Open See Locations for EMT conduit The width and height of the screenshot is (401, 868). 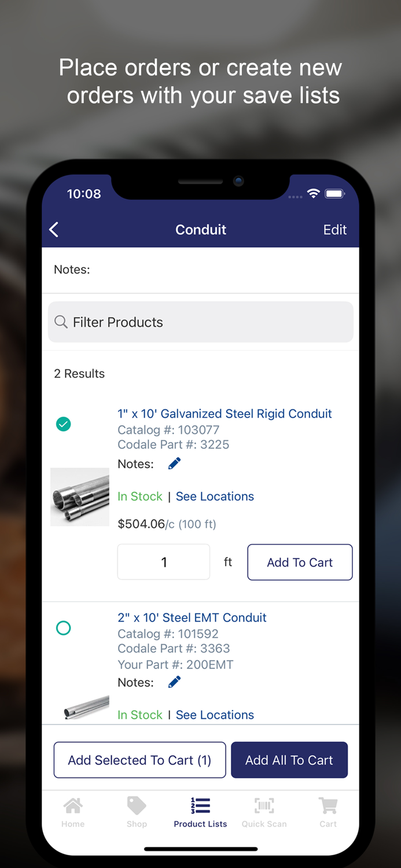pyautogui.click(x=215, y=715)
